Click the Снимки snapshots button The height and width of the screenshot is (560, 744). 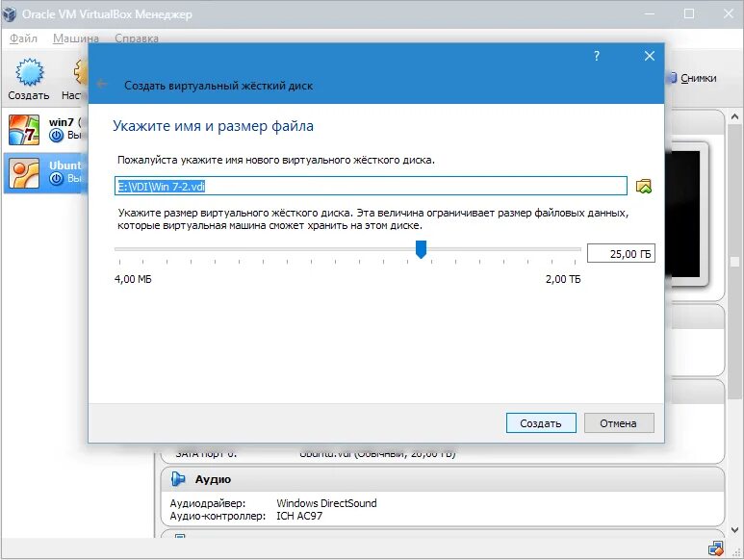693,78
